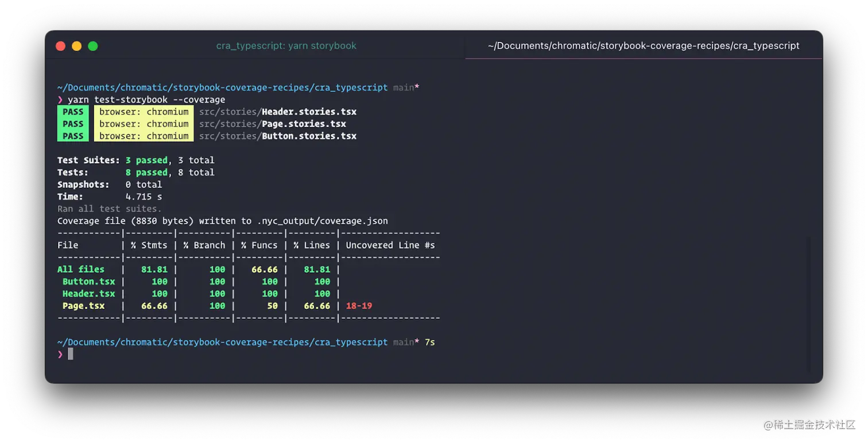Click All files 66.66 functions value

point(265,269)
